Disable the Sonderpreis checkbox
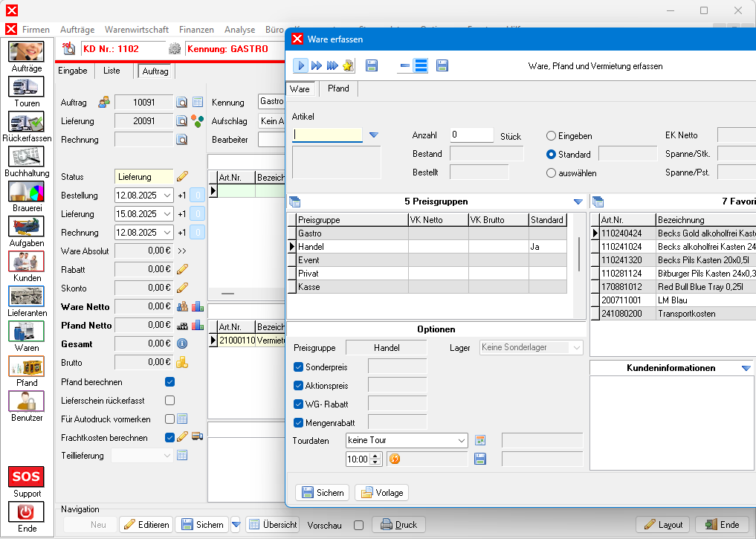The width and height of the screenshot is (756, 539). [x=299, y=367]
